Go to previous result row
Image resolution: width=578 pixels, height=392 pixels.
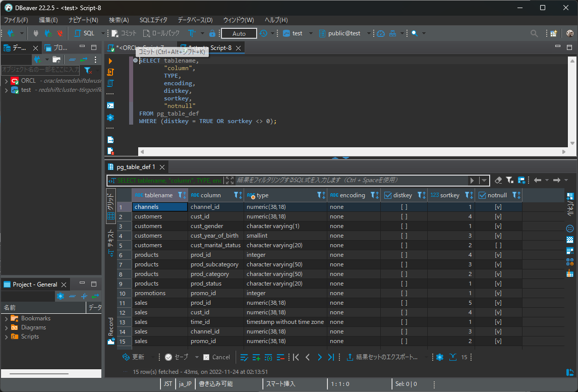[x=308, y=357]
